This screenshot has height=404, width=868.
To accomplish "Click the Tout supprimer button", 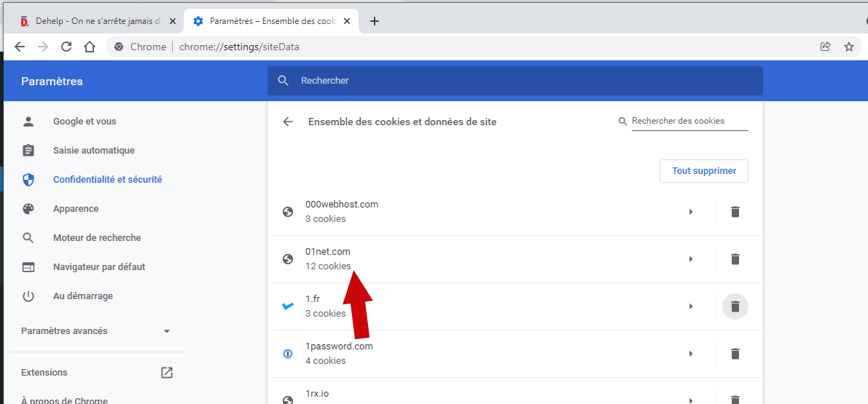I will [x=703, y=171].
